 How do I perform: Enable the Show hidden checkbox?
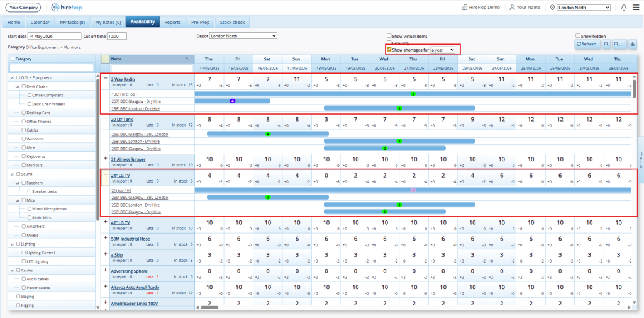click(578, 36)
